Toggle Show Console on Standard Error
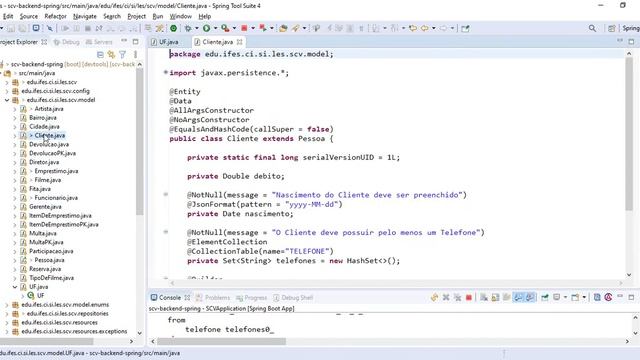The height and width of the screenshot is (360, 640). point(530,298)
